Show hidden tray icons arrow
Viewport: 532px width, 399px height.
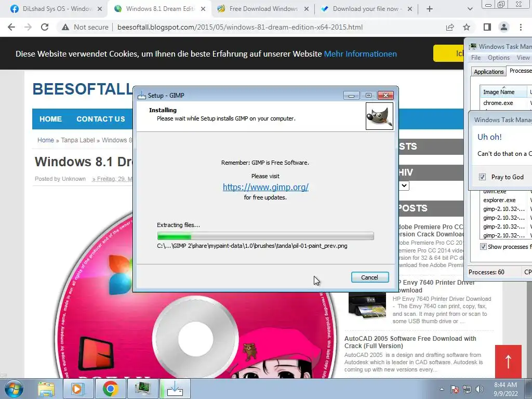pyautogui.click(x=442, y=389)
